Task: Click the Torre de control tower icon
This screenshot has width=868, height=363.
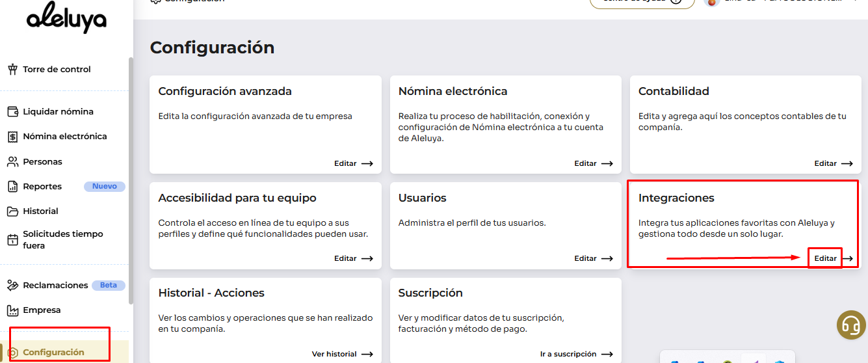Action: coord(12,70)
